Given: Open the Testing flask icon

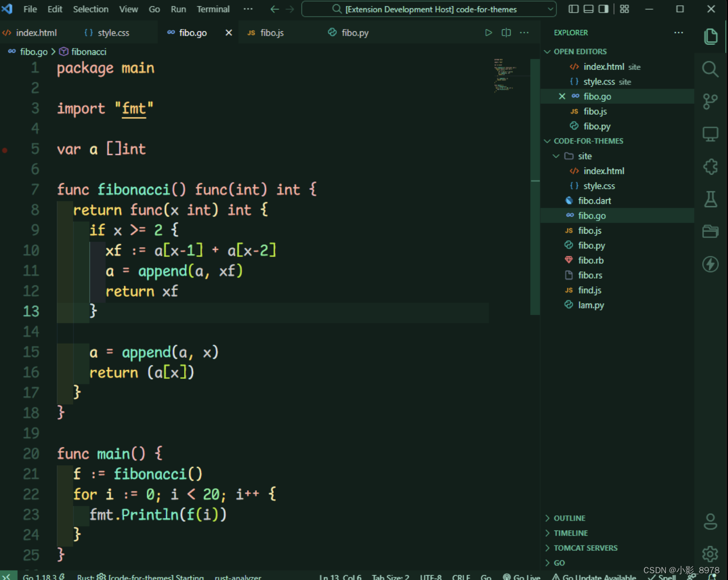Looking at the screenshot, I should (710, 199).
